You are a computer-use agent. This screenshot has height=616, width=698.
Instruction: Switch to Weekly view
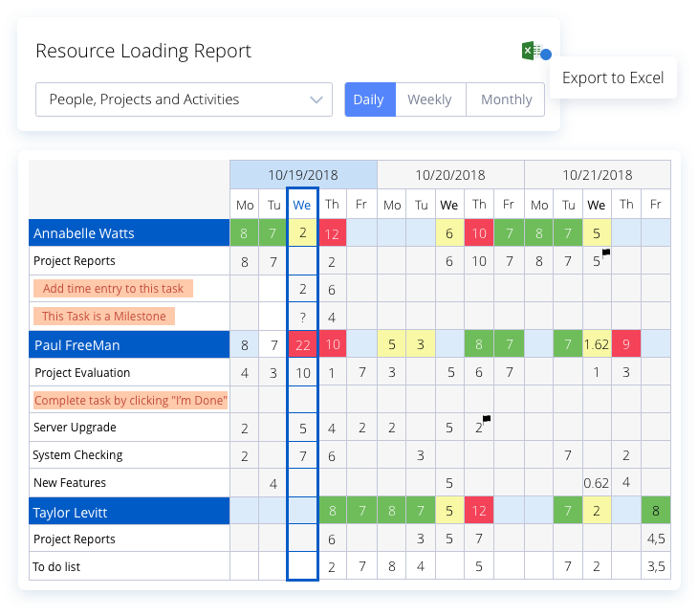point(430,99)
